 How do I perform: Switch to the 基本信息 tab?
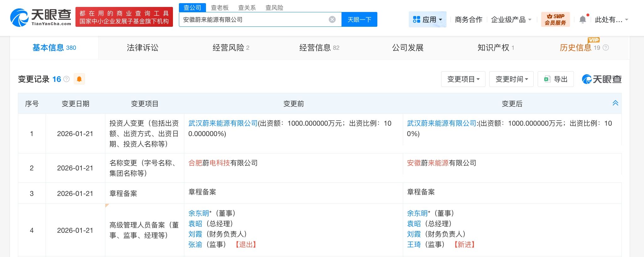coord(54,48)
